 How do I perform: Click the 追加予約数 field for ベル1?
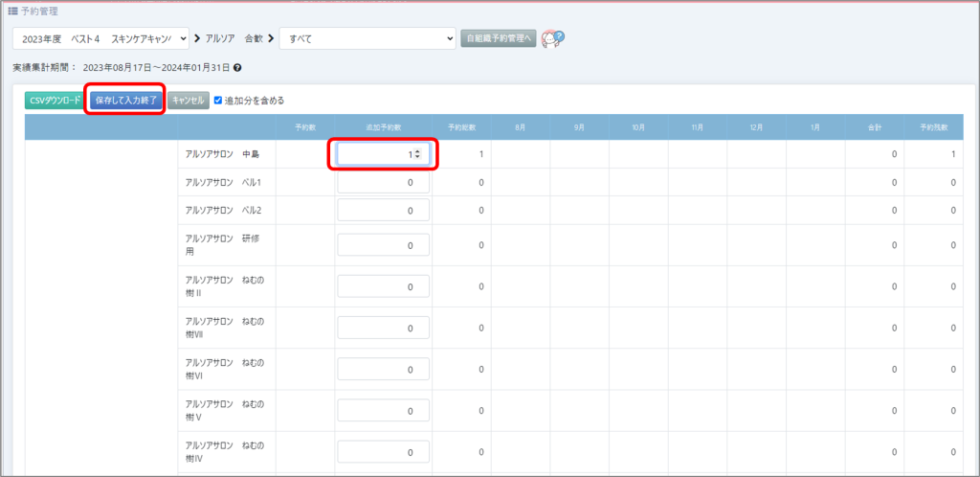point(383,182)
